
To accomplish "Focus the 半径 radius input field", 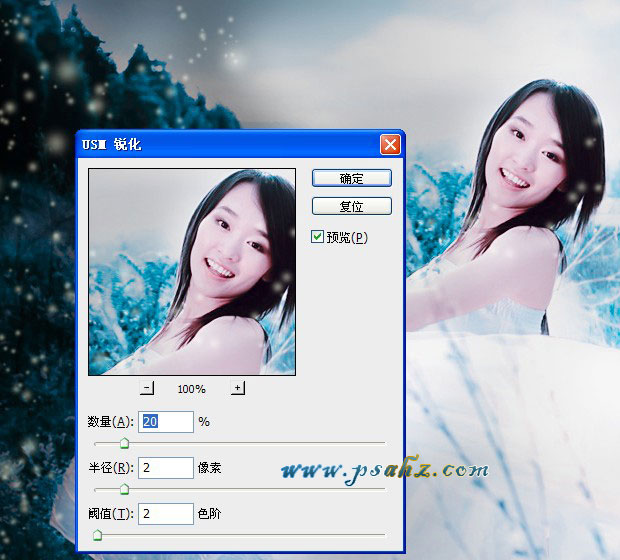I will pyautogui.click(x=165, y=467).
